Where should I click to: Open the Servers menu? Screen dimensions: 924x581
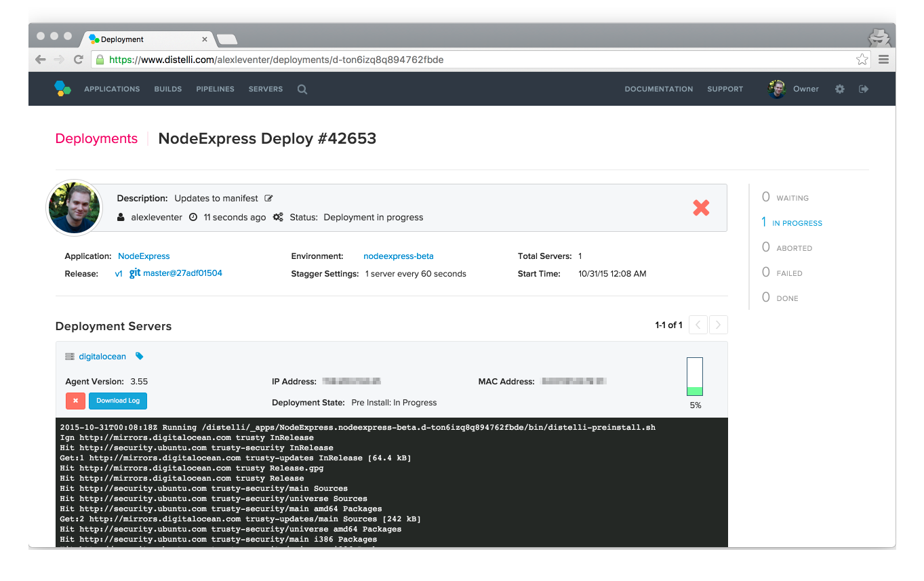tap(266, 89)
